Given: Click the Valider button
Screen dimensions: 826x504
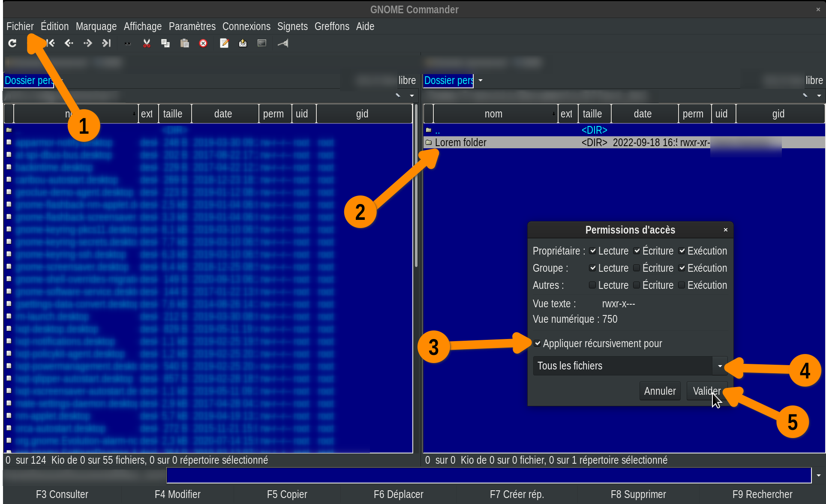Looking at the screenshot, I should 706,390.
